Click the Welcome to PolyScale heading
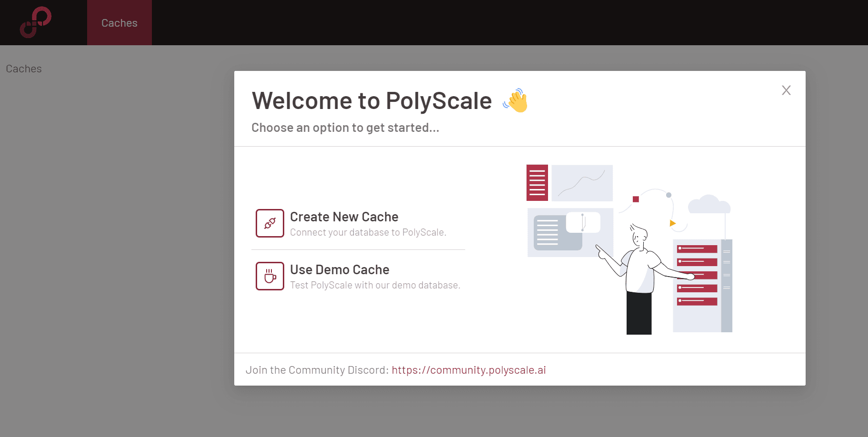The height and width of the screenshot is (437, 868). [371, 101]
